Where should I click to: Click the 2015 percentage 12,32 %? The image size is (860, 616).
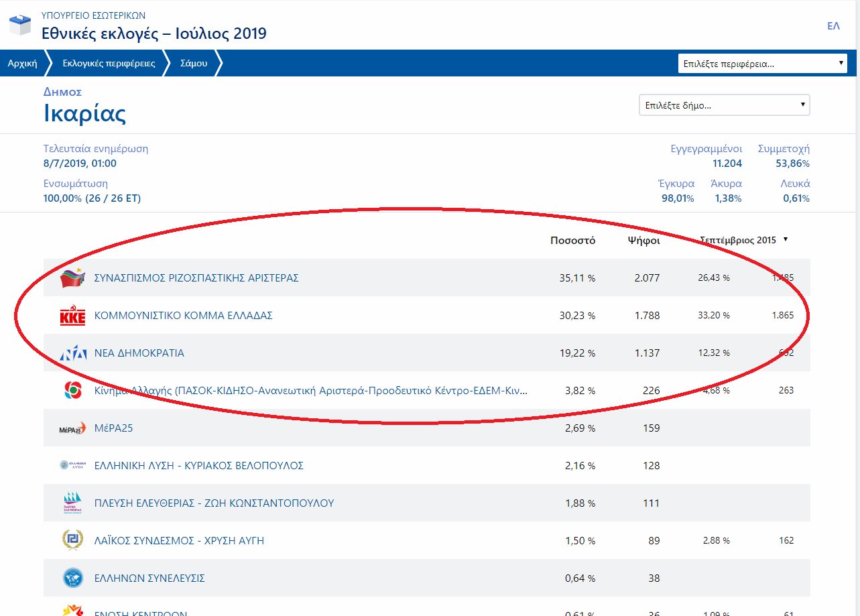pyautogui.click(x=715, y=353)
